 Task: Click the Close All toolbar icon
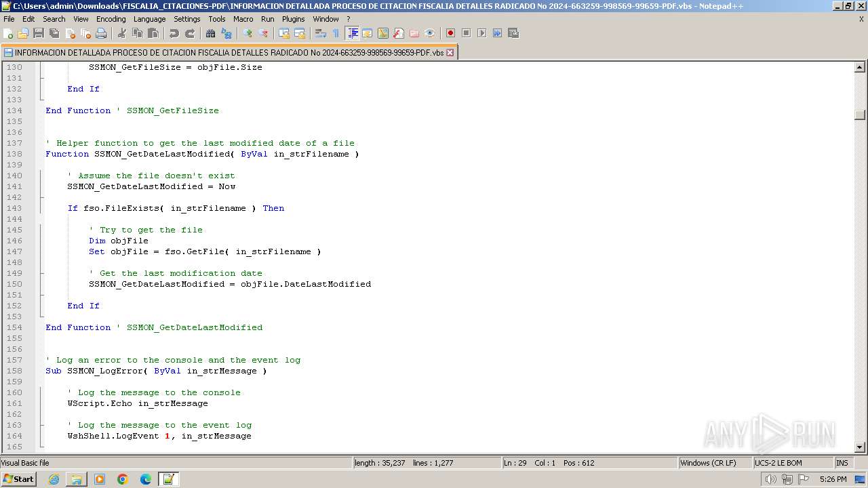(85, 33)
